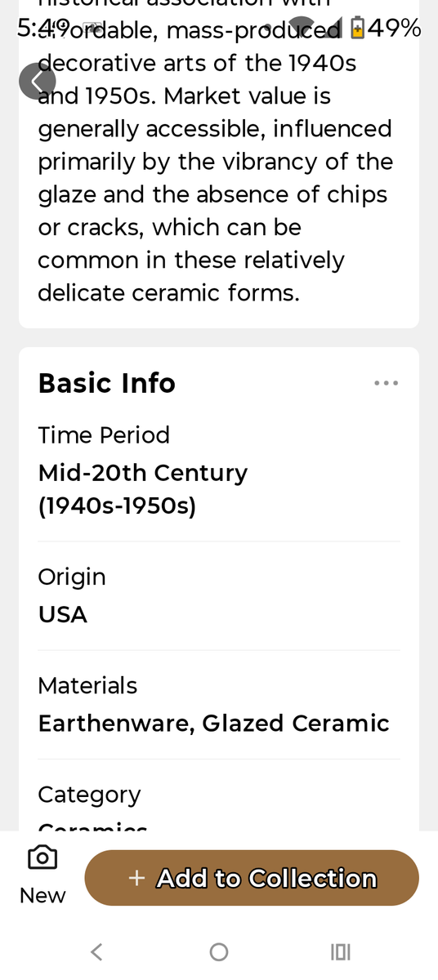Select the Basic Info heading
This screenshot has width=438, height=980.
point(107,383)
